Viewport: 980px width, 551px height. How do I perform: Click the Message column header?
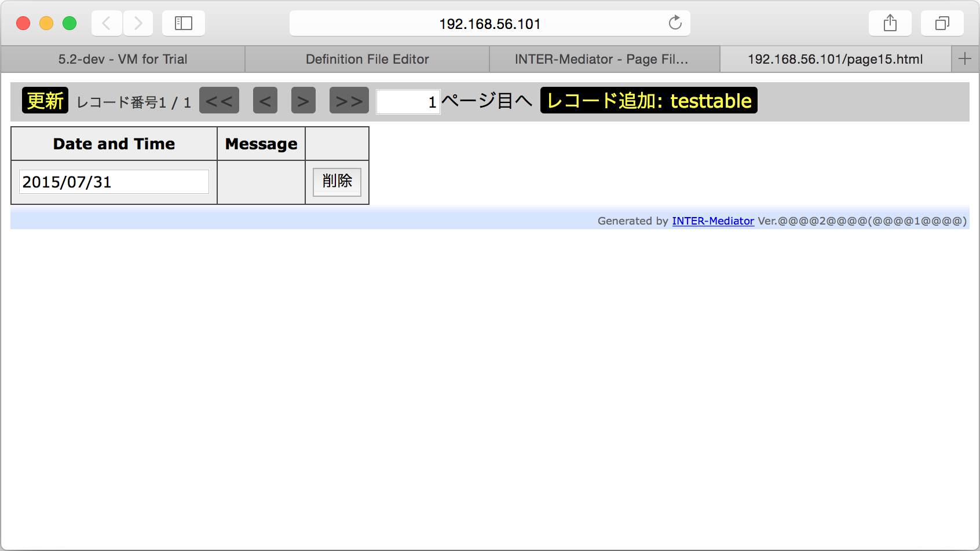[261, 144]
